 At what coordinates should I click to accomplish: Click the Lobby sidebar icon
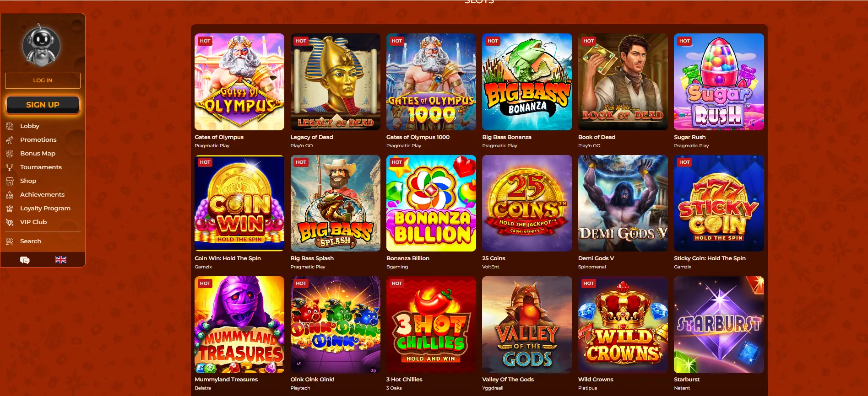tap(10, 126)
